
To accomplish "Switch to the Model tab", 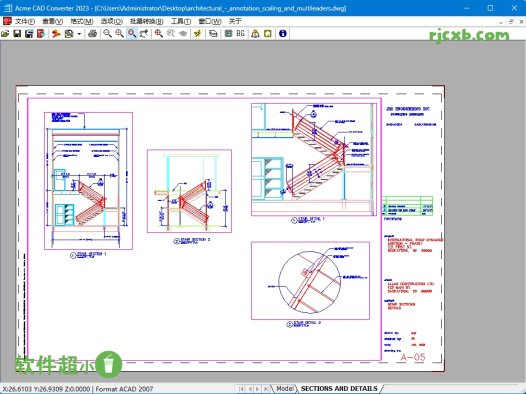I will pos(284,388).
